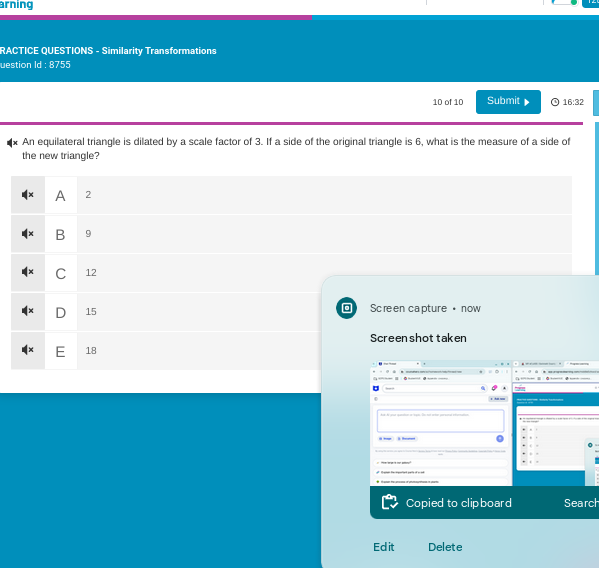Click the clock timer icon

(x=555, y=102)
